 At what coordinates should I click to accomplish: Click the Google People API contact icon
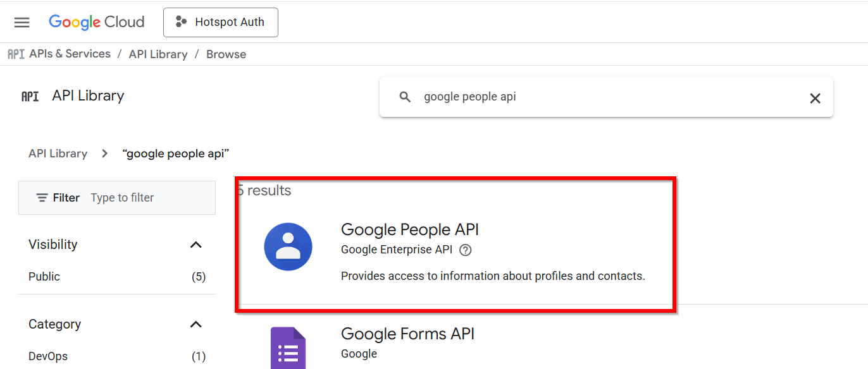[x=288, y=247]
